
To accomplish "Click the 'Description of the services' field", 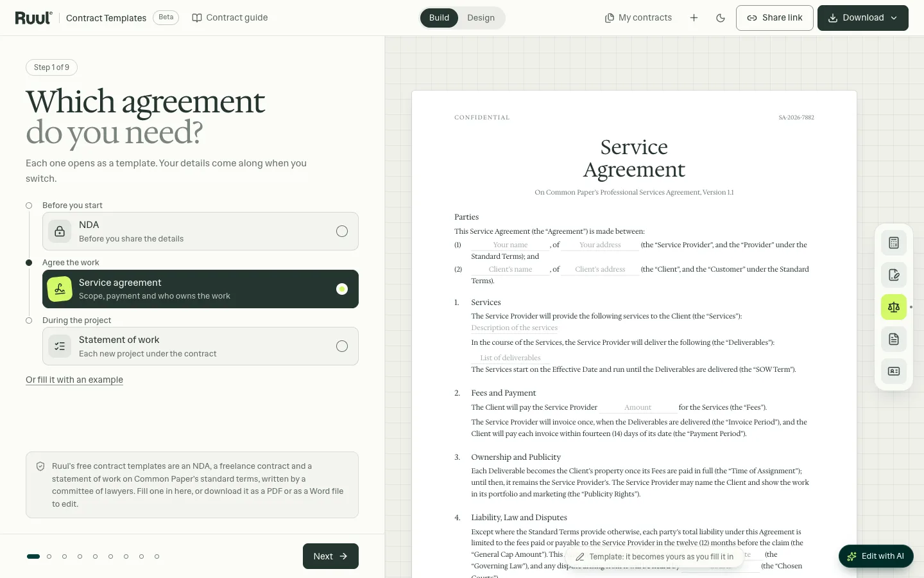I will (x=515, y=328).
